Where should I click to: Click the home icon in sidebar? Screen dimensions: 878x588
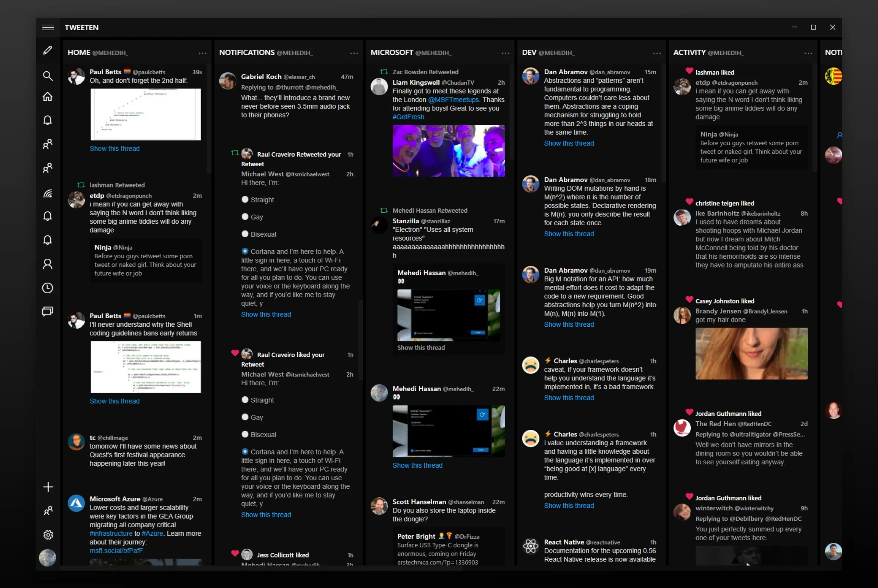pos(47,97)
